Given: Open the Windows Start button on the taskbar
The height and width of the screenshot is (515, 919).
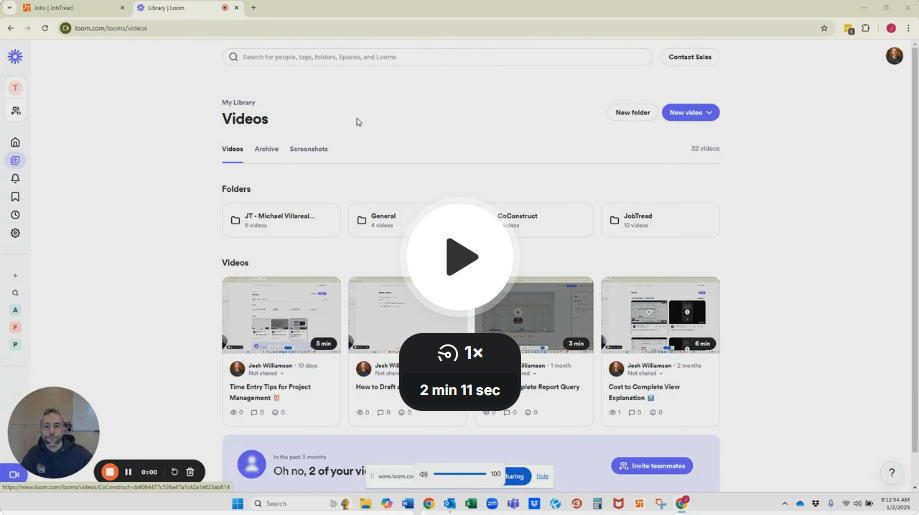Looking at the screenshot, I should tap(237, 504).
